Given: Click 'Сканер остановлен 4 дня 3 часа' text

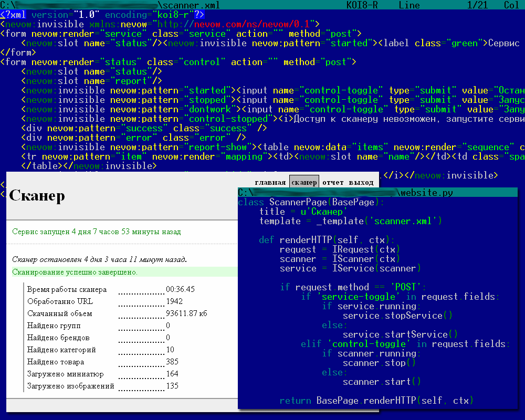Looking at the screenshot, I should [99, 259].
